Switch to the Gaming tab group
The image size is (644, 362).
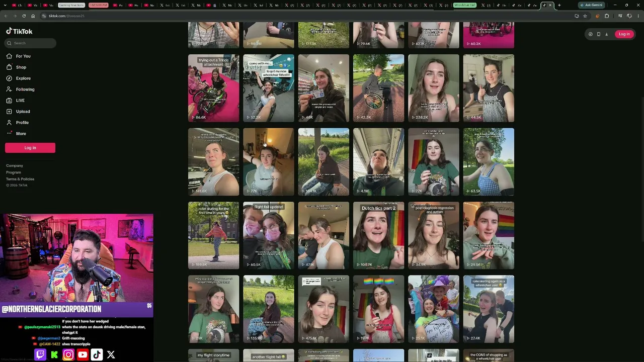(71, 5)
